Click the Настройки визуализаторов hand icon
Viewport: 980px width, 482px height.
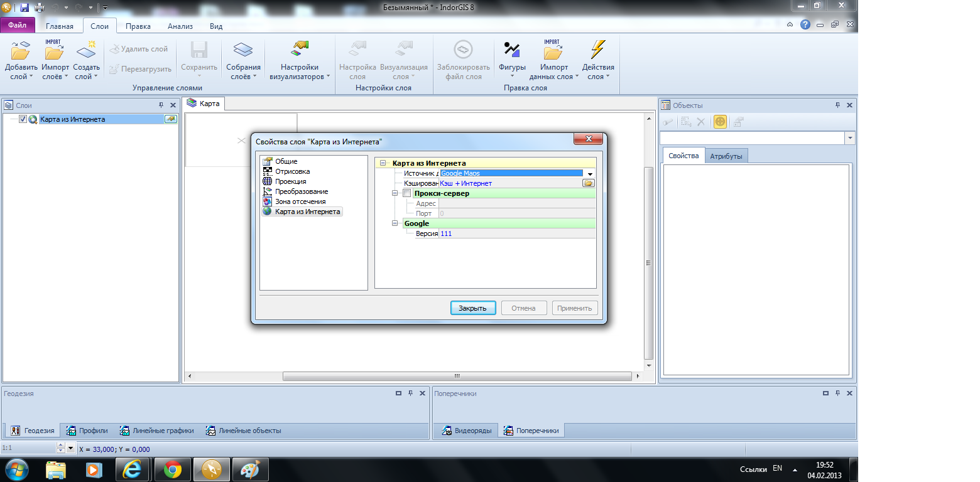300,49
